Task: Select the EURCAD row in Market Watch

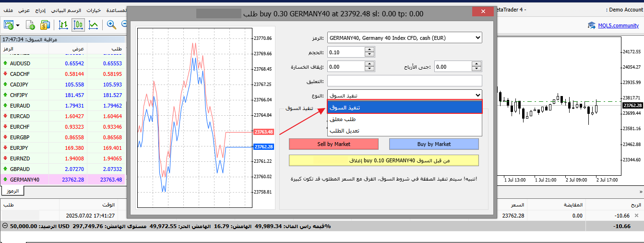Action: pos(63,116)
